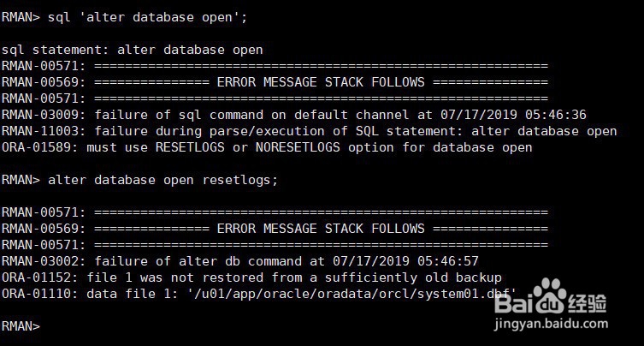644x346 pixels.
Task: Click the 'sql statement: alter database open' line
Action: (x=132, y=50)
